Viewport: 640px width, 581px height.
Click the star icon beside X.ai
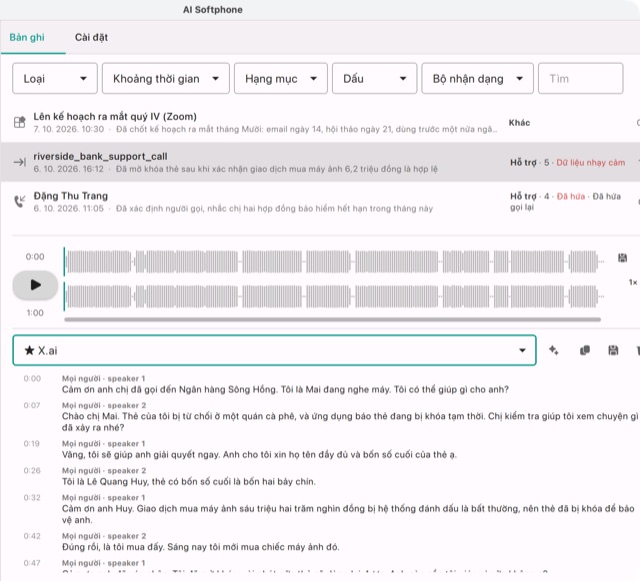click(29, 350)
